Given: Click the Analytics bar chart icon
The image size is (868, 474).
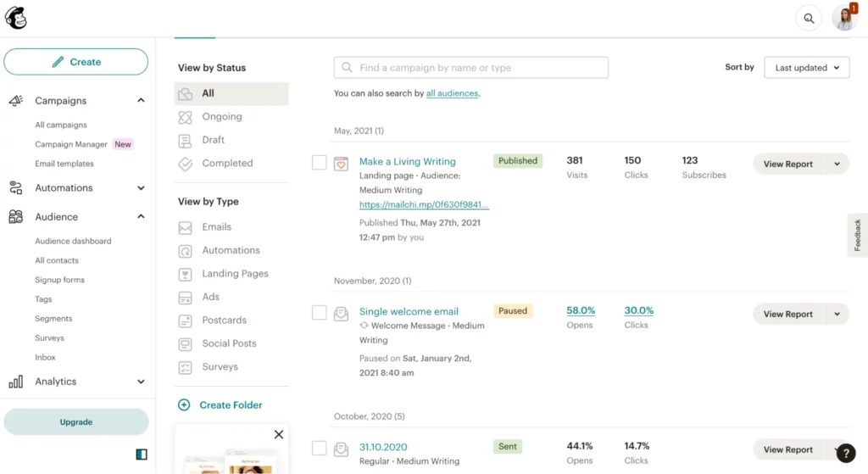Looking at the screenshot, I should tap(15, 382).
